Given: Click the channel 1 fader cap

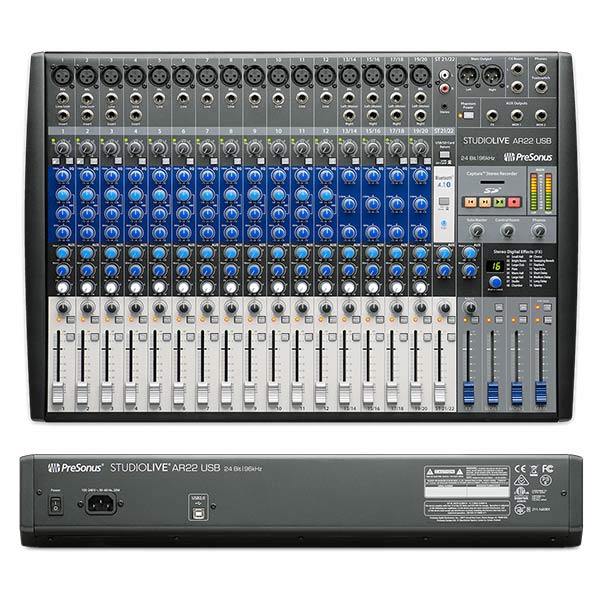Looking at the screenshot, I should coord(58,394).
